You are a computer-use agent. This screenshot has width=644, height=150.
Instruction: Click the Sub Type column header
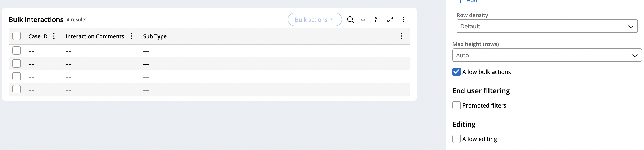155,36
